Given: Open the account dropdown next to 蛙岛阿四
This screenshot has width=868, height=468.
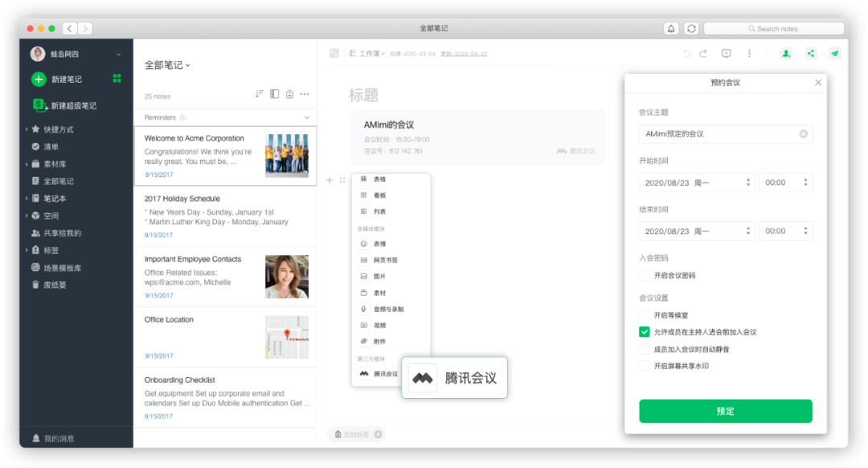Looking at the screenshot, I should click(118, 54).
